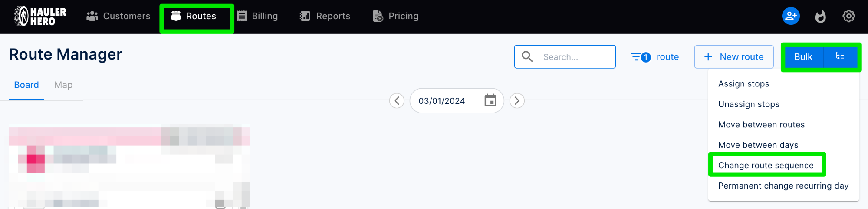Go to the previous day
Screen dimensions: 868x209
397,101
